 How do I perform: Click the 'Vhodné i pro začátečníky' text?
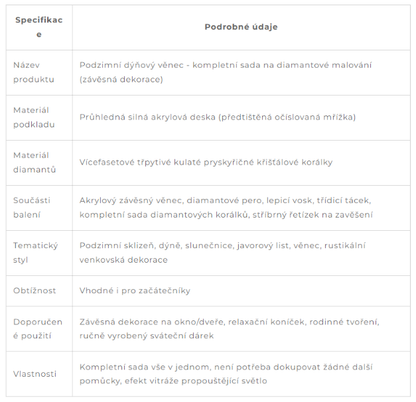click(135, 291)
